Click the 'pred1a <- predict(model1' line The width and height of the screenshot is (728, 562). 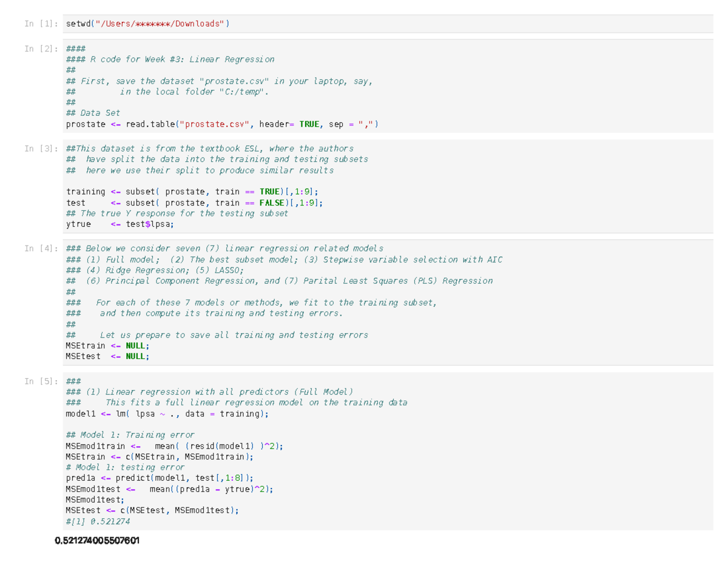coord(160,478)
